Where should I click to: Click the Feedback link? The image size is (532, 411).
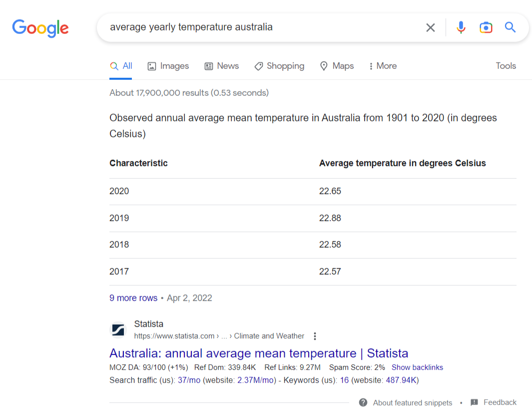pyautogui.click(x=500, y=402)
